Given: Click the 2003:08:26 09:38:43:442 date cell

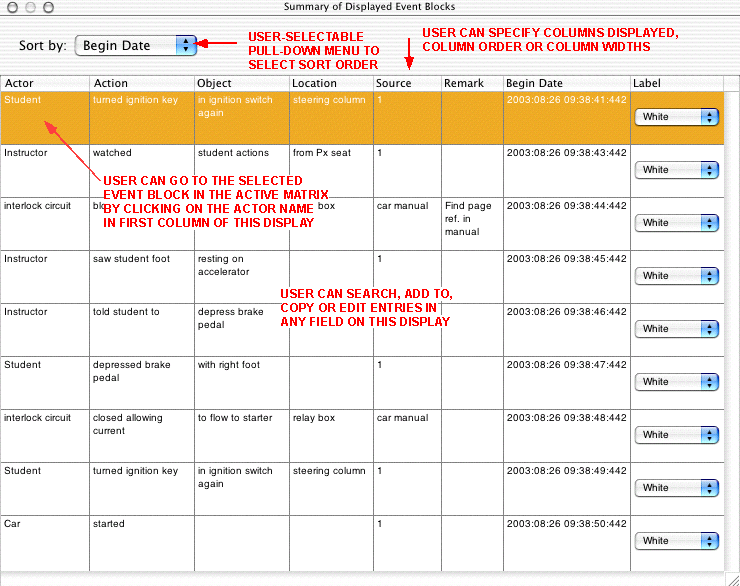Looking at the screenshot, I should pos(567,171).
